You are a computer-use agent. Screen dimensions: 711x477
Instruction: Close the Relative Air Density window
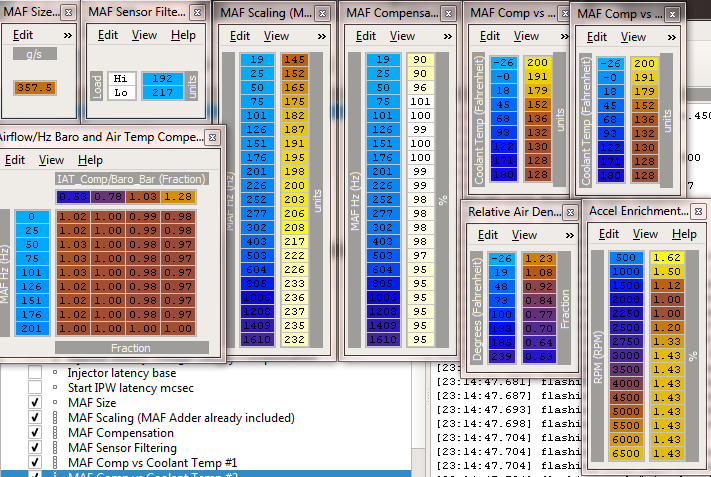click(x=570, y=212)
